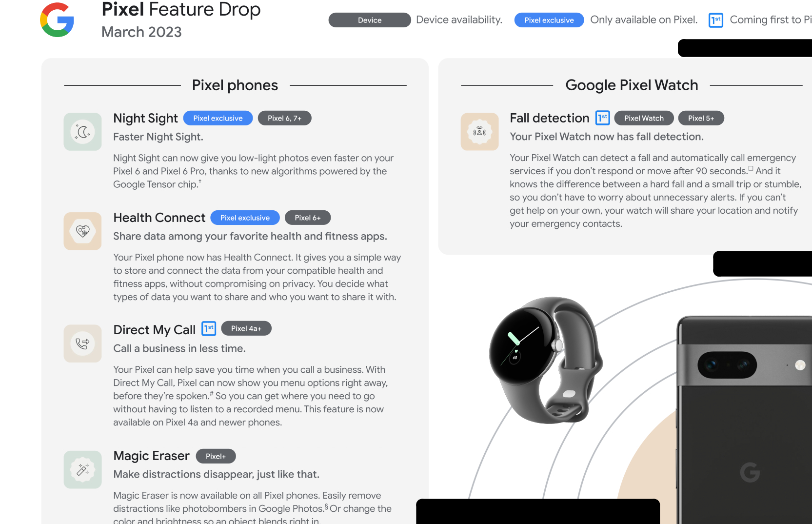
Task: Click the Magic Eraser wand icon
Action: pyautogui.click(x=82, y=469)
